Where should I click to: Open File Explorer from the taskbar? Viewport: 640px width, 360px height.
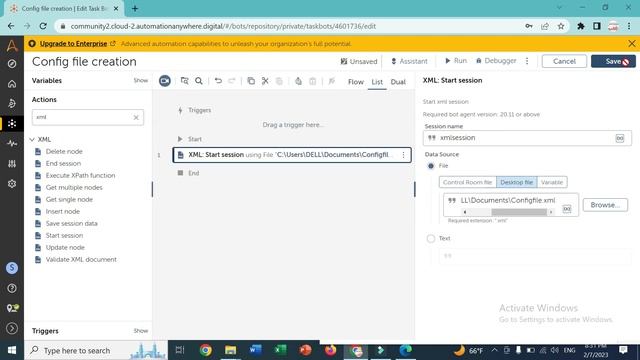[x=231, y=350]
